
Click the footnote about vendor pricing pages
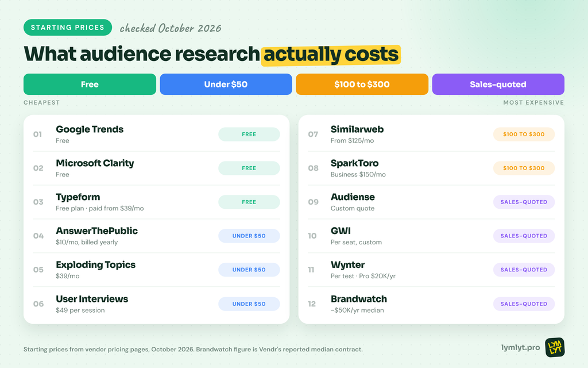pos(193,349)
